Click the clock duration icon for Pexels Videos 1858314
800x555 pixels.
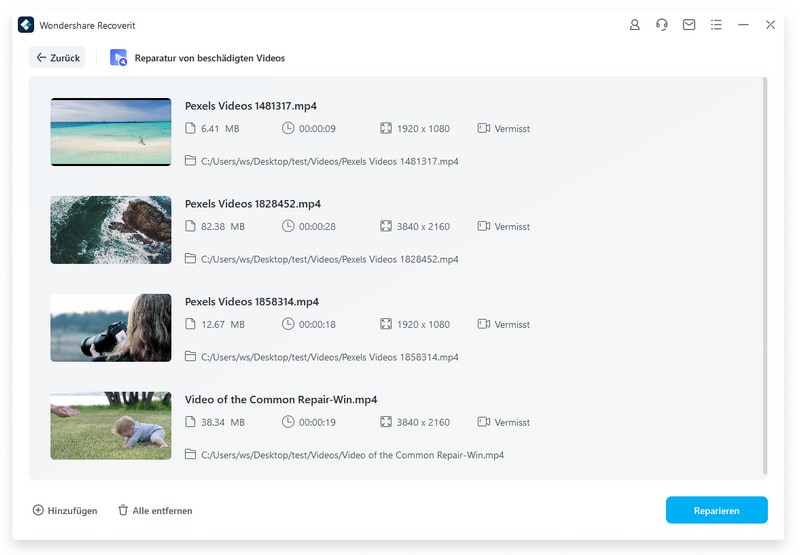(288, 324)
